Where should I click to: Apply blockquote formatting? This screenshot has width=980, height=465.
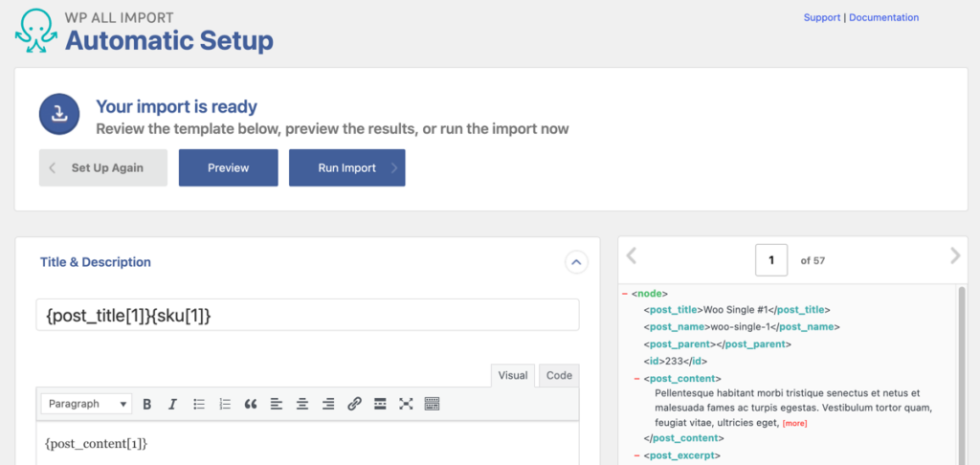251,405
